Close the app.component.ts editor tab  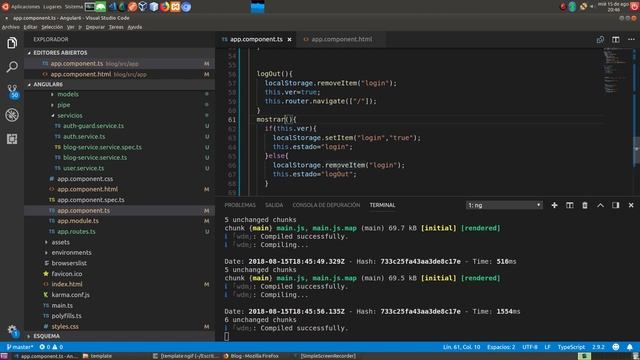289,40
